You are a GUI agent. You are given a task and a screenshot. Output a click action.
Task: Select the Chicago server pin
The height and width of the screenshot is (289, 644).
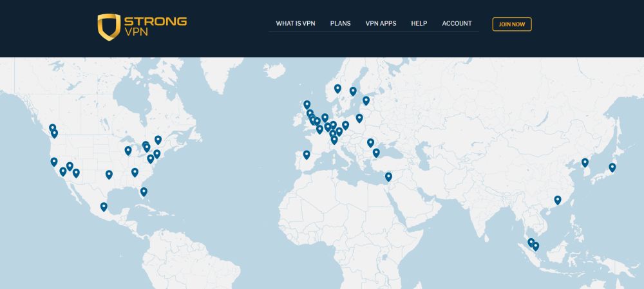tap(128, 151)
